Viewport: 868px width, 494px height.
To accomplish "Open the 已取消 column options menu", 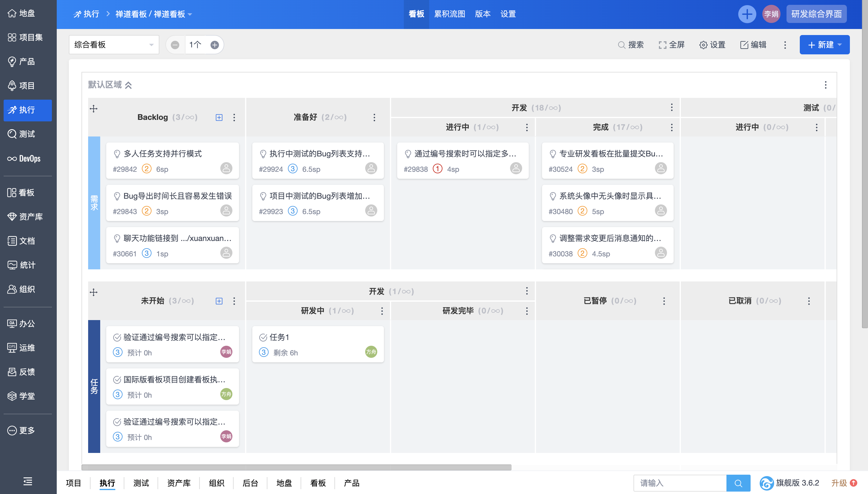I will (809, 301).
